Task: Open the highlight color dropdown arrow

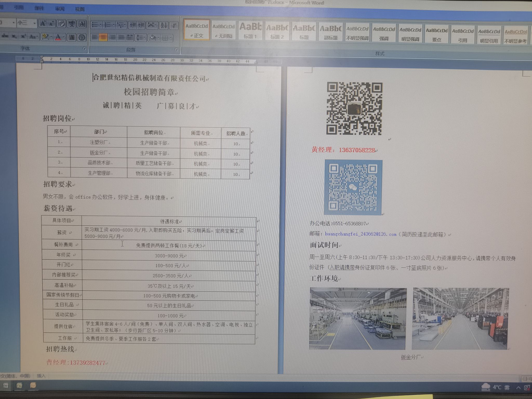Action: pos(51,37)
